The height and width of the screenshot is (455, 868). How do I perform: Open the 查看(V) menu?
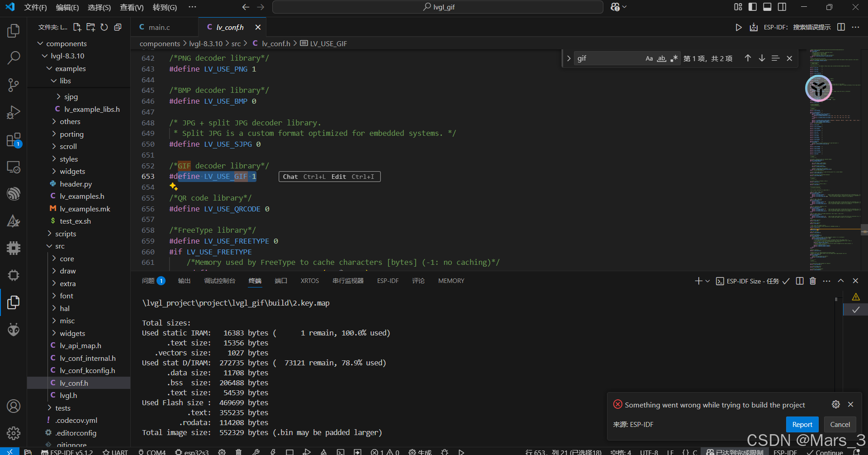pyautogui.click(x=132, y=7)
